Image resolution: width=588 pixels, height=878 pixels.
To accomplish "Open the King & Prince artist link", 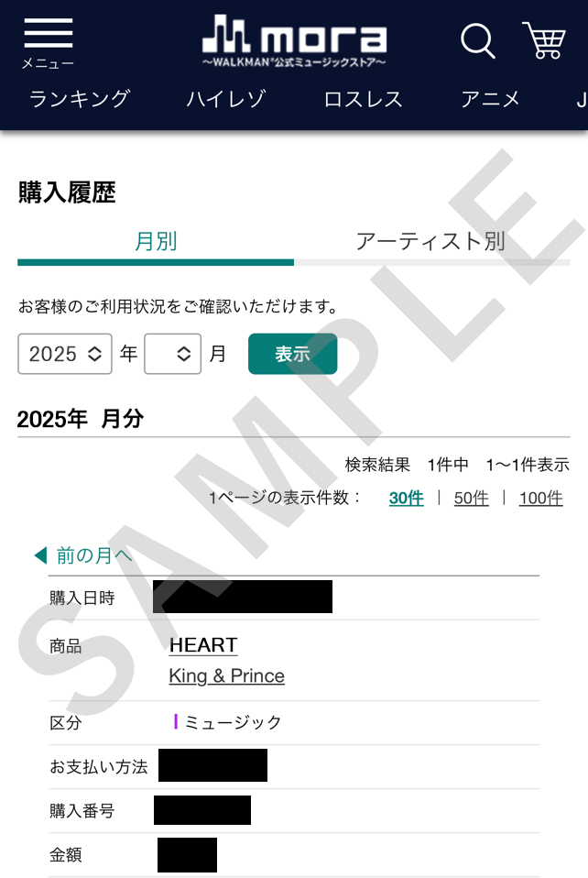I will (226, 675).
